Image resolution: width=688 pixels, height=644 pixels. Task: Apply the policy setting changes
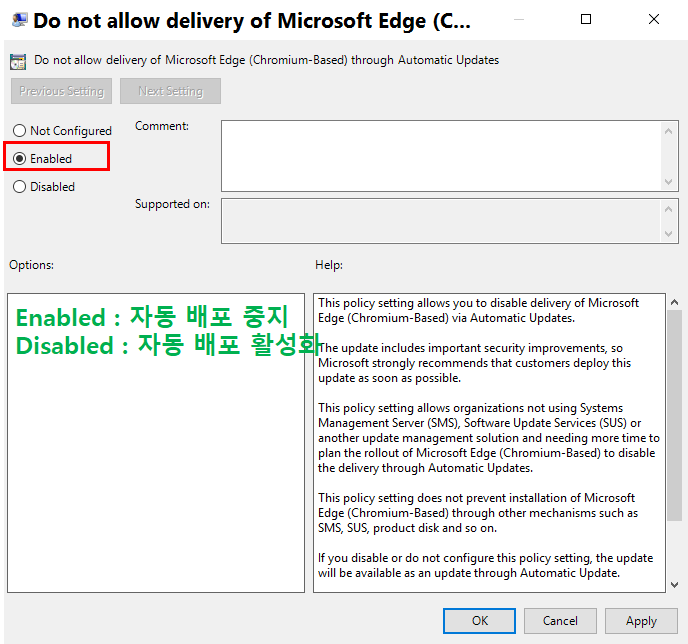coord(641,621)
